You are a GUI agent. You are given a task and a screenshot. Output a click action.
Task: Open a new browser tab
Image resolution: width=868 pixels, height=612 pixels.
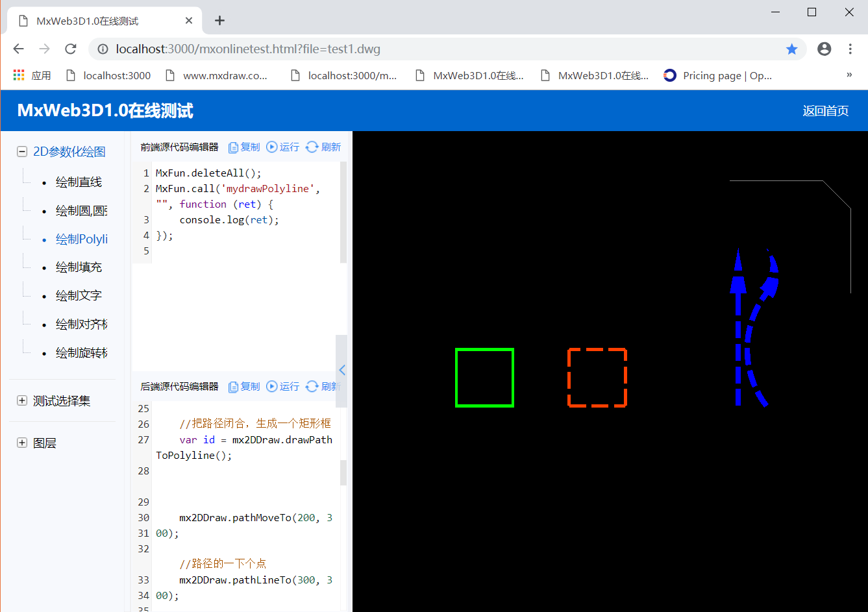click(219, 21)
